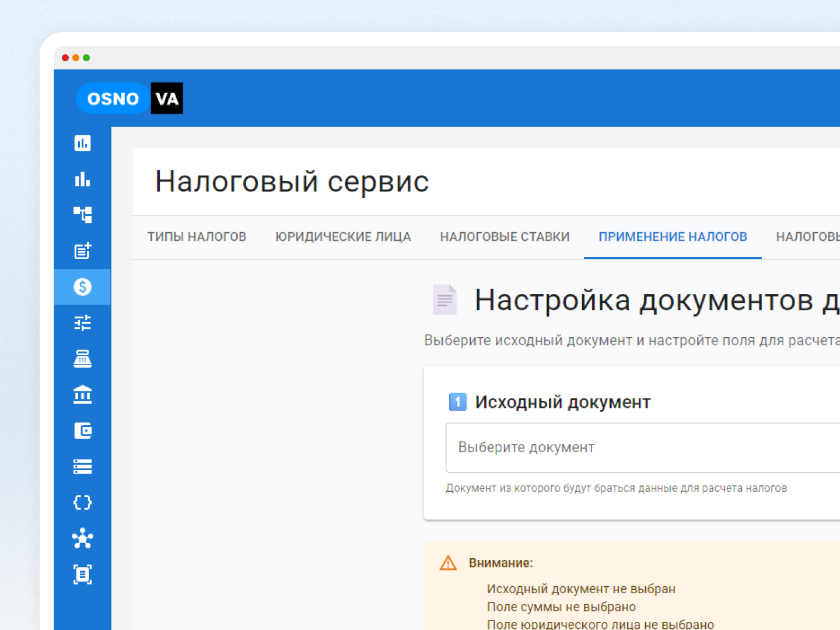The height and width of the screenshot is (630, 840).
Task: Click the document icon beside Настройка документов
Action: click(445, 300)
